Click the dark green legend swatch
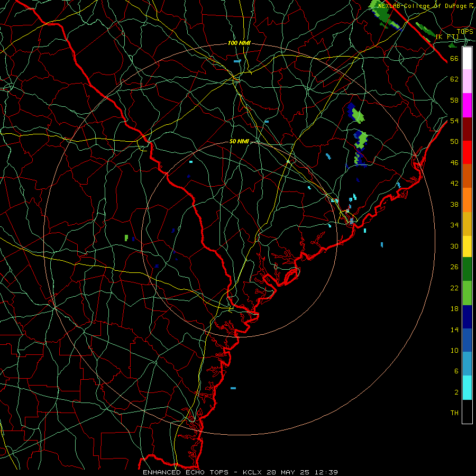The width and height of the screenshot is (476, 476). point(467,269)
